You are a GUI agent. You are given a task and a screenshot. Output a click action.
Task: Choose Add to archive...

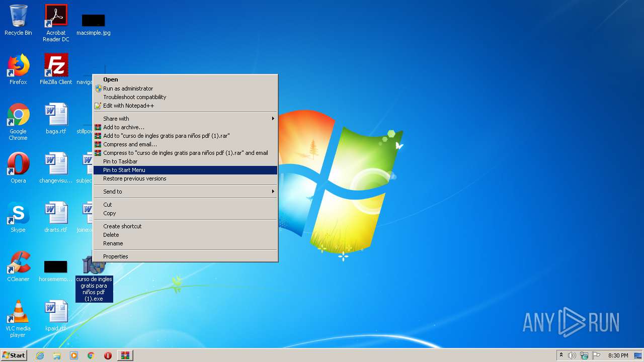(x=186, y=127)
